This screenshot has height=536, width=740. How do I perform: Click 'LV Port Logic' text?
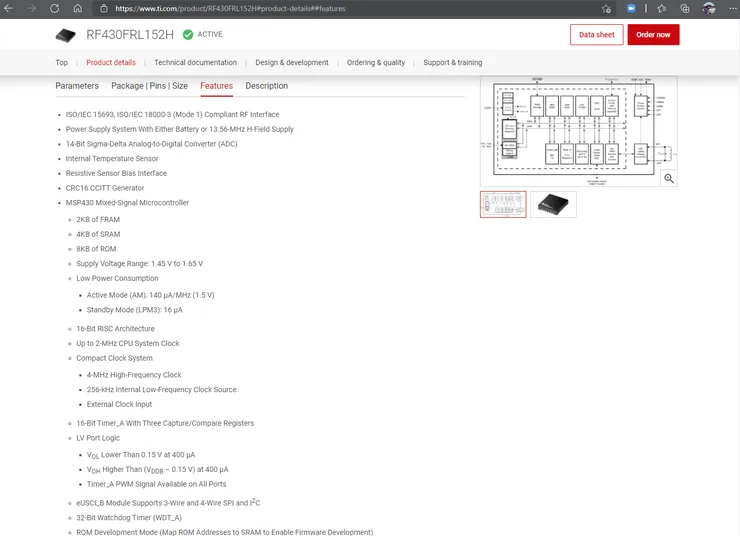pos(98,438)
